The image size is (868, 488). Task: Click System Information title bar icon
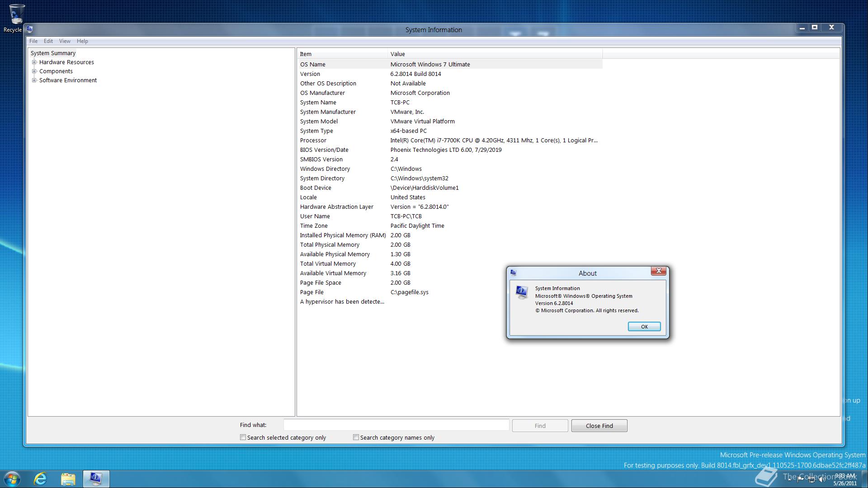(30, 29)
